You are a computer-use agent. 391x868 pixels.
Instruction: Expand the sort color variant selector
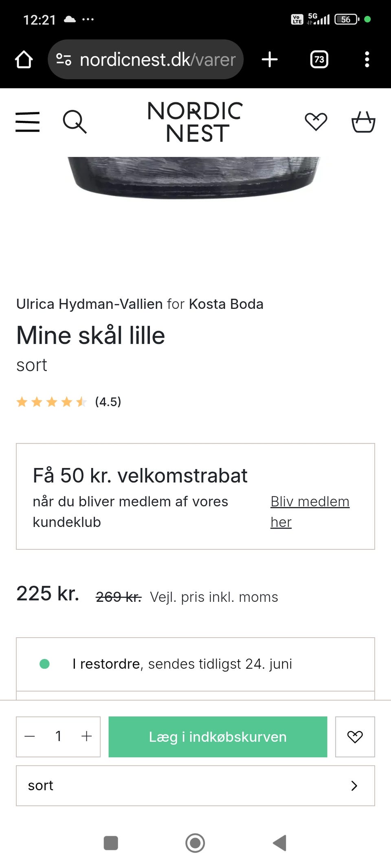195,785
